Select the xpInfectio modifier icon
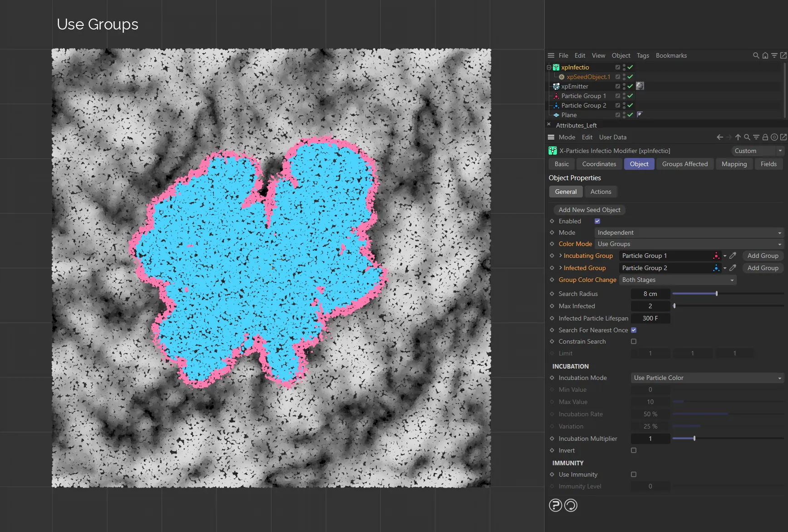 [x=556, y=67]
